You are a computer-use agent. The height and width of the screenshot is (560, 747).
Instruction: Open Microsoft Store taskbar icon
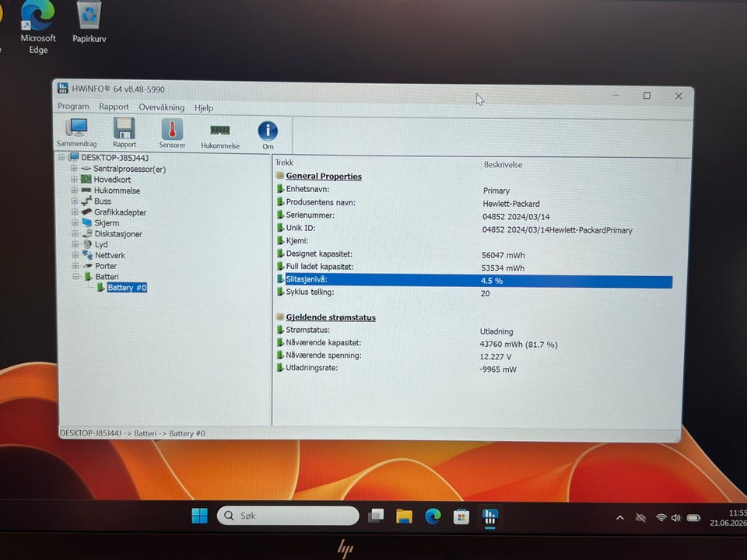pyautogui.click(x=461, y=516)
